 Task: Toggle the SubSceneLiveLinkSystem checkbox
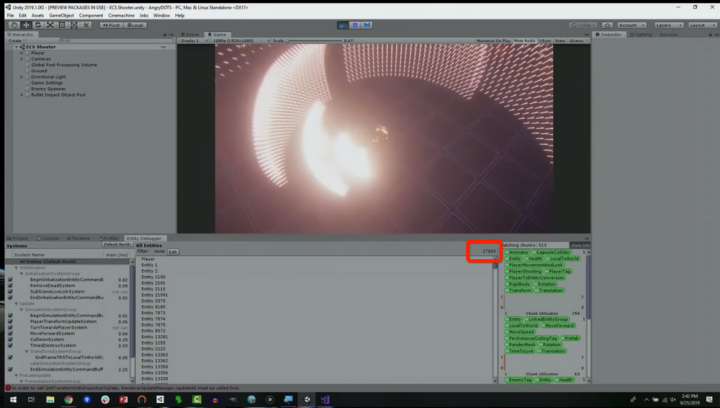click(10, 291)
